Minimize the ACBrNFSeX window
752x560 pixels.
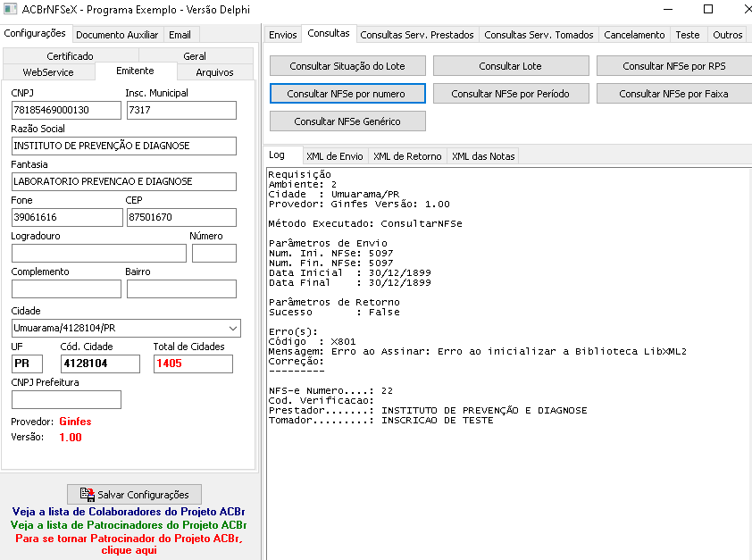[x=668, y=9]
